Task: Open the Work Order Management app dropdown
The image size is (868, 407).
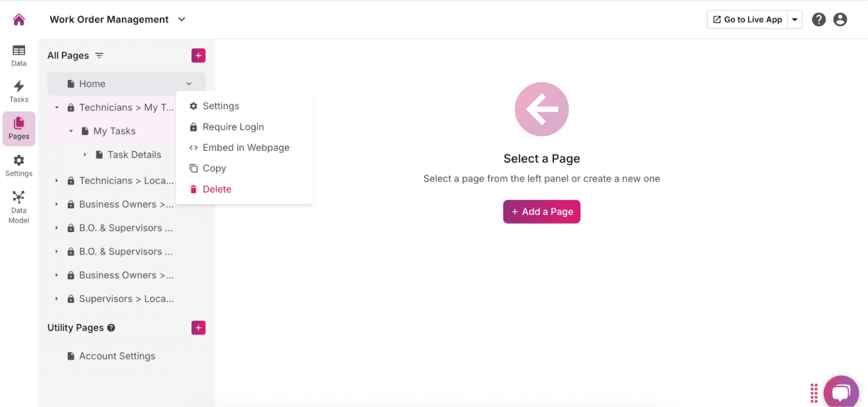Action: [181, 19]
